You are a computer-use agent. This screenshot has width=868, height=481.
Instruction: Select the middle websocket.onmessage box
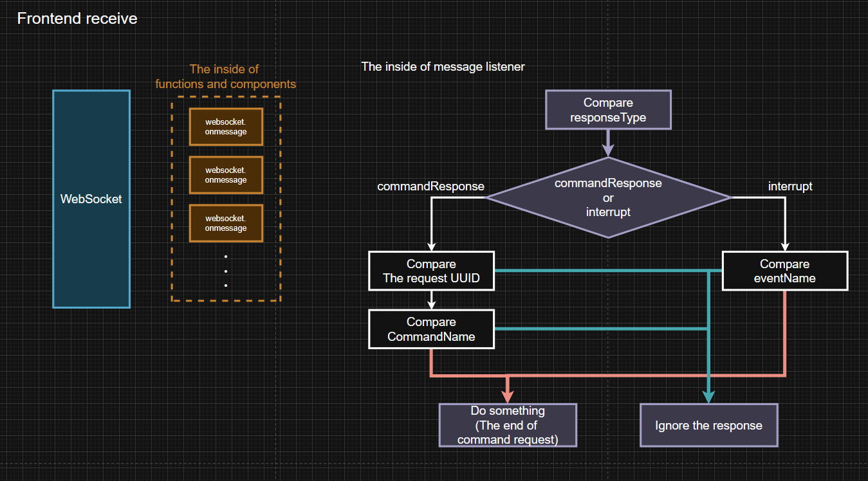226,175
